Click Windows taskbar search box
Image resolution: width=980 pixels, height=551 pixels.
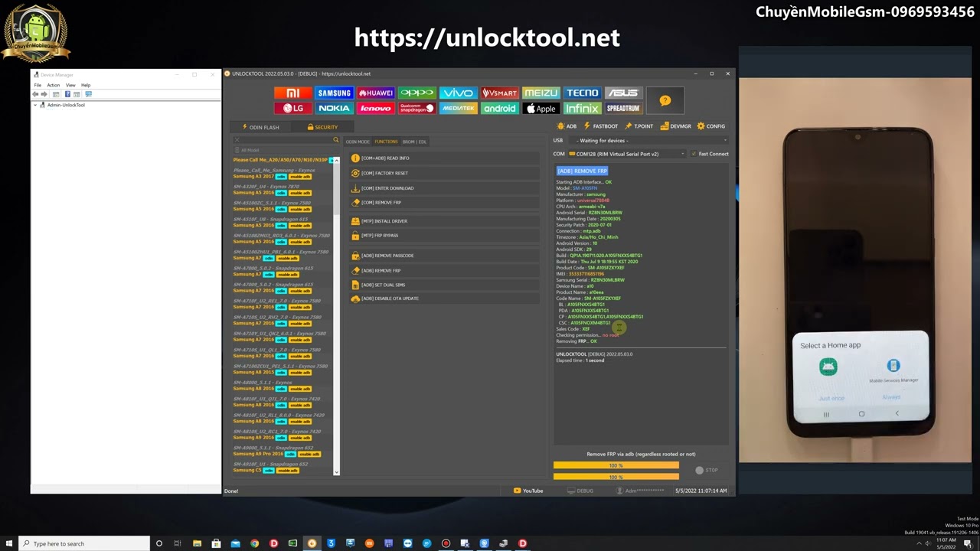[83, 543]
